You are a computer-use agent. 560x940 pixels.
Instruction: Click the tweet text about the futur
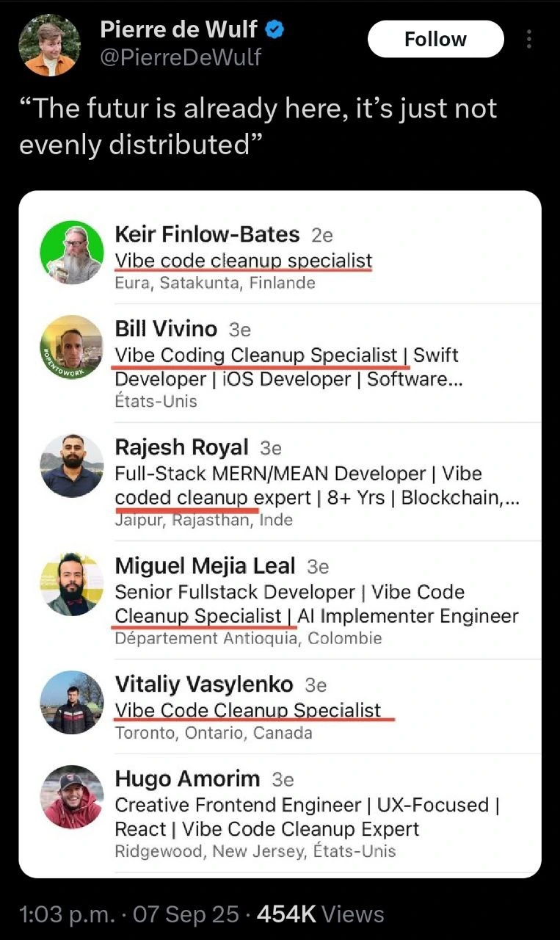pyautogui.click(x=258, y=126)
